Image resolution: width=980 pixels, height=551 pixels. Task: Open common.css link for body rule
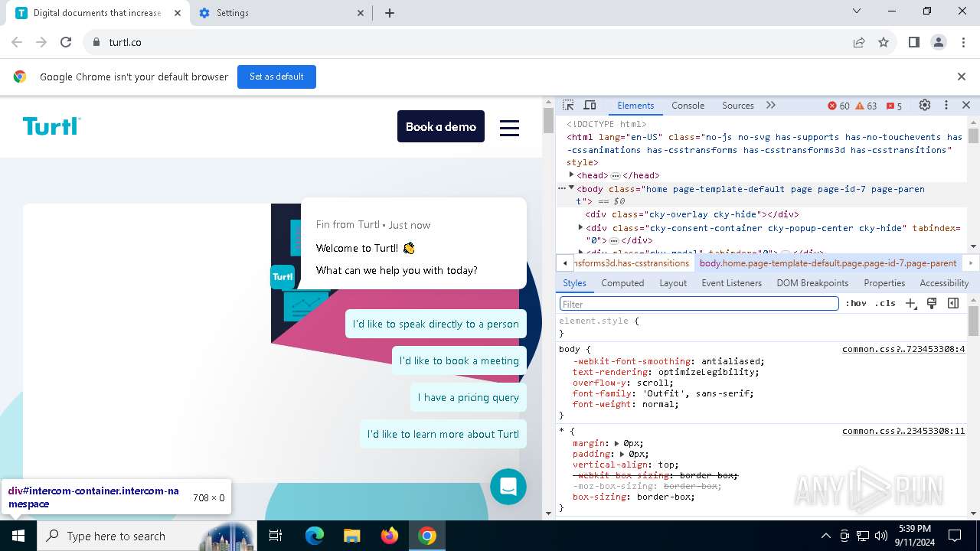903,349
